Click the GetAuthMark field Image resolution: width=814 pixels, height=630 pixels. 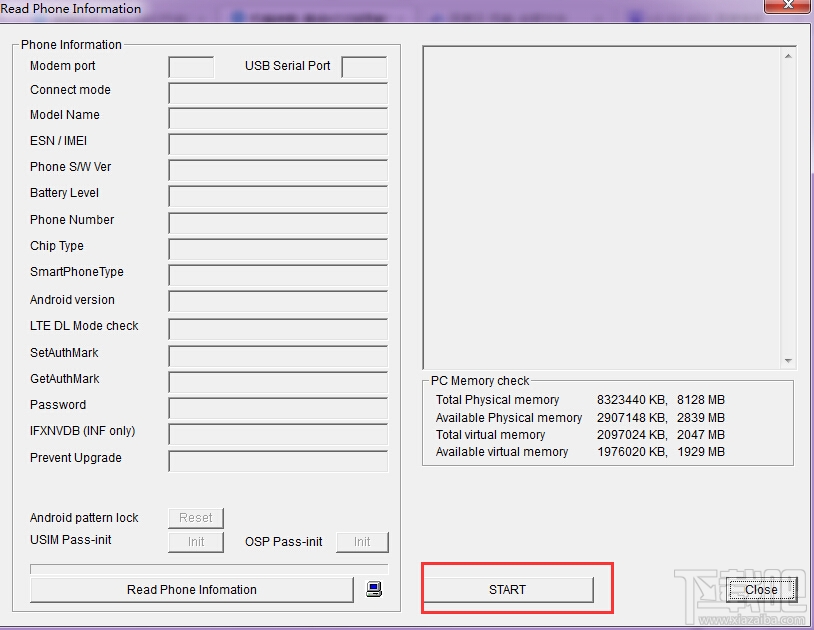tap(278, 382)
